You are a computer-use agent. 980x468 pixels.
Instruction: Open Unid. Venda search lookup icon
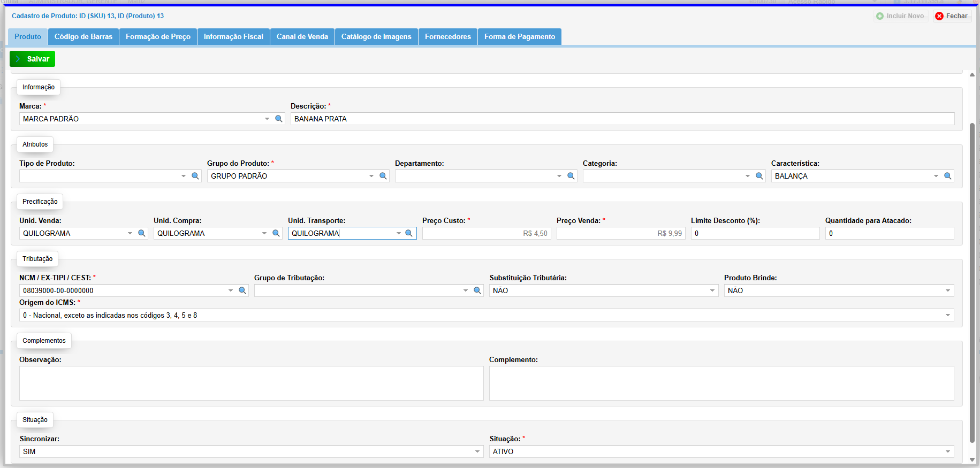pyautogui.click(x=142, y=233)
